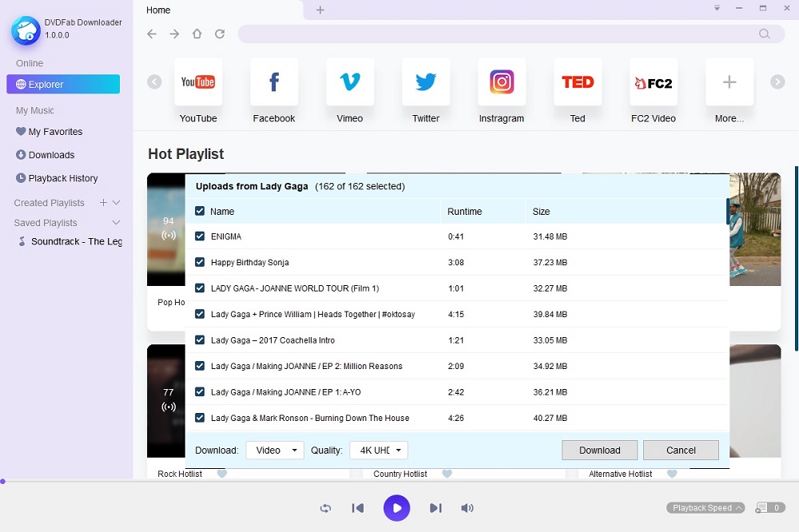Screen dimensions: 799x532
Task: Open the Quality 4K UHD dropdown
Action: 379,450
